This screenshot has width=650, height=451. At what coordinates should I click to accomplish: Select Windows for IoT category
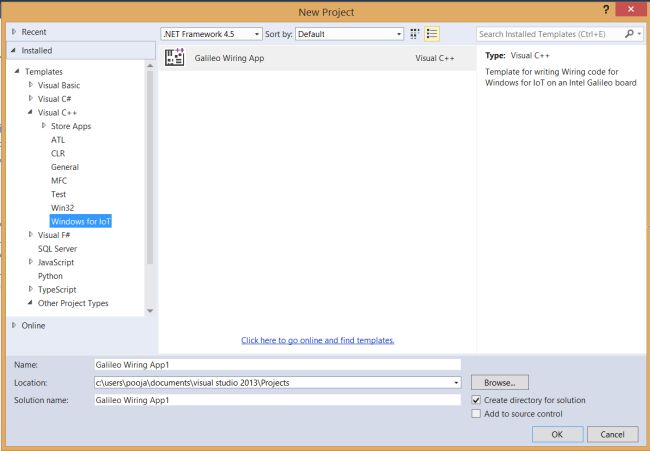[81, 221]
